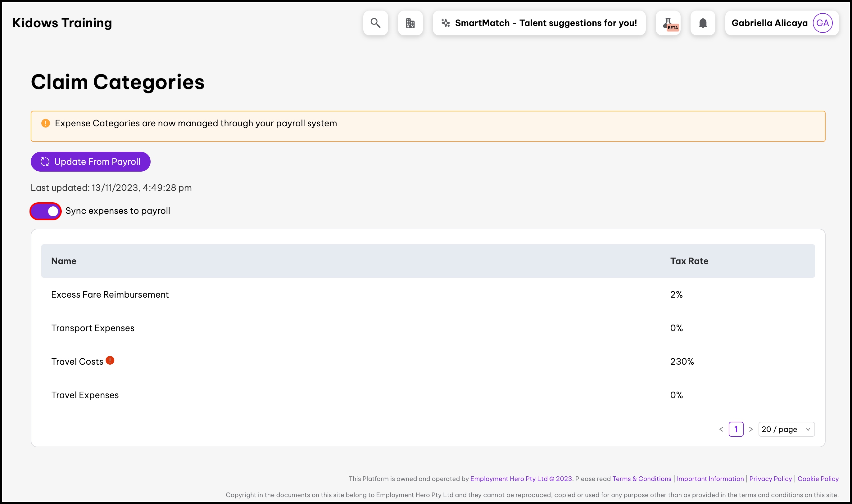Expand the 20 / page dropdown
852x504 pixels.
click(786, 429)
